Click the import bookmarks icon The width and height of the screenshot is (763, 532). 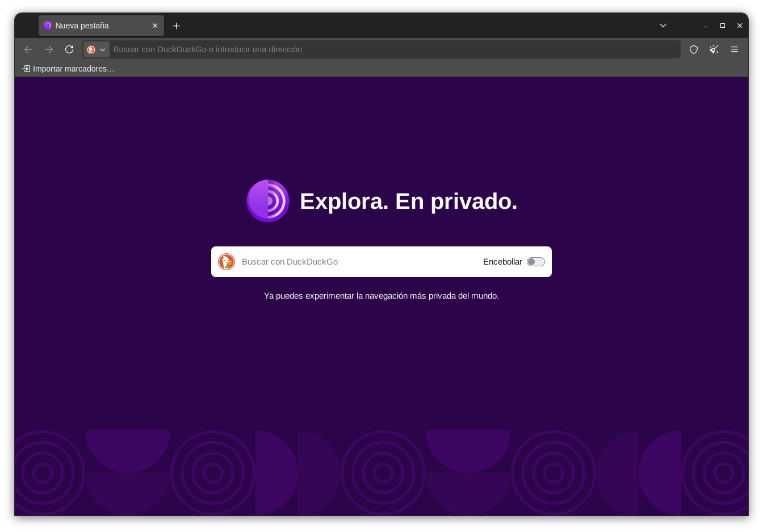click(26, 68)
